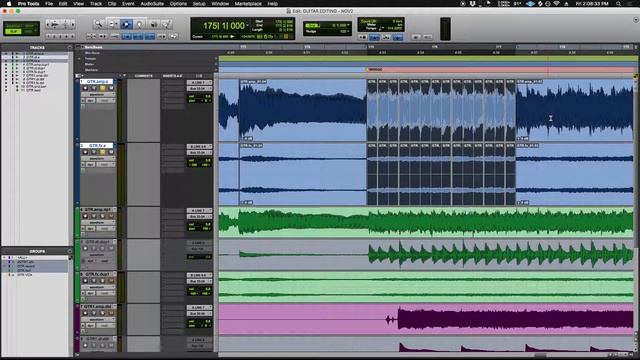640x360 pixels.
Task: Click the Link Track and Edit Selection button
Action: click(x=138, y=36)
